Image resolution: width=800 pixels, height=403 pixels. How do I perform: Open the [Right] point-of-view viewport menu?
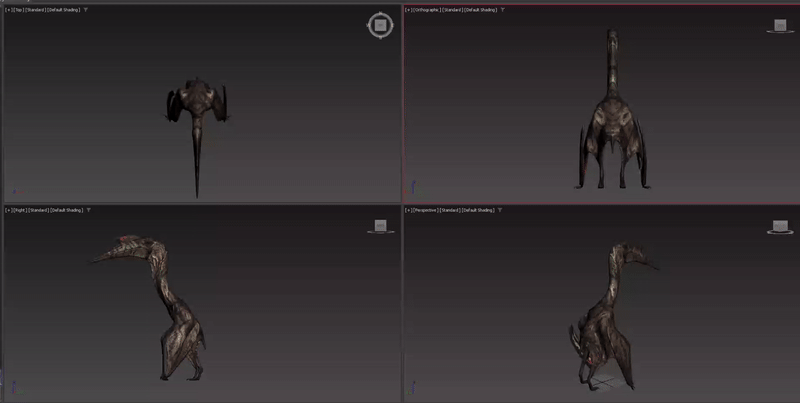point(20,210)
